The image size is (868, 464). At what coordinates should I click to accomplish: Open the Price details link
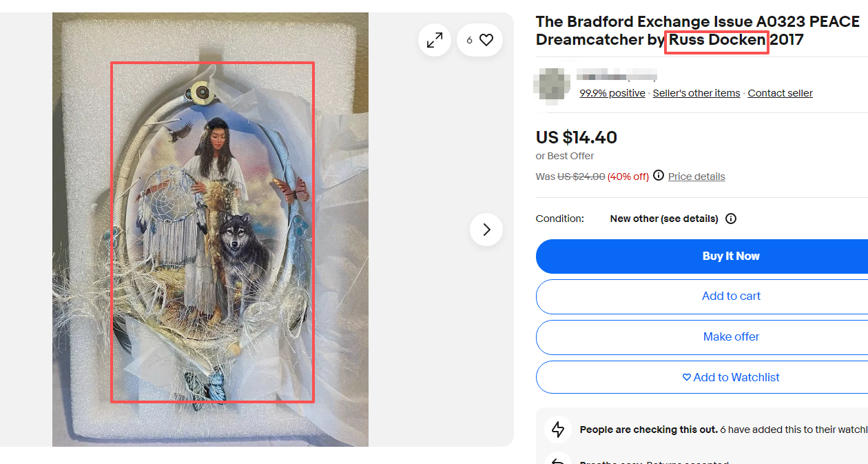click(696, 176)
